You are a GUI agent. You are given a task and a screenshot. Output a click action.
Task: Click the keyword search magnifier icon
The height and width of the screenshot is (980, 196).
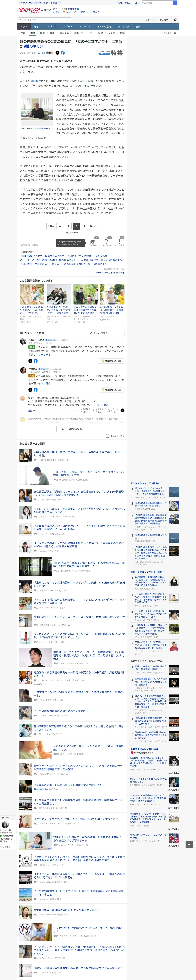coord(68,20)
